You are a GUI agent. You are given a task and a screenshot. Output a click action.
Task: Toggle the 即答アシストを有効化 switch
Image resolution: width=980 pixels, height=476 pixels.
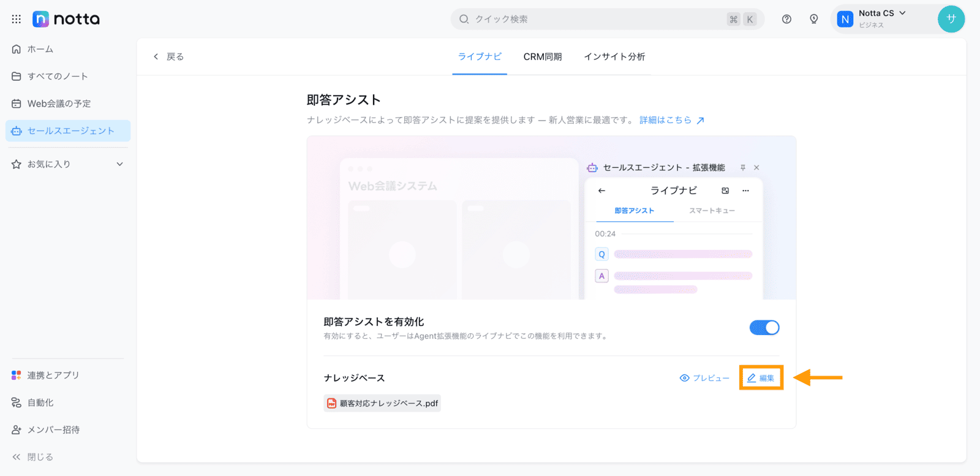[764, 328]
